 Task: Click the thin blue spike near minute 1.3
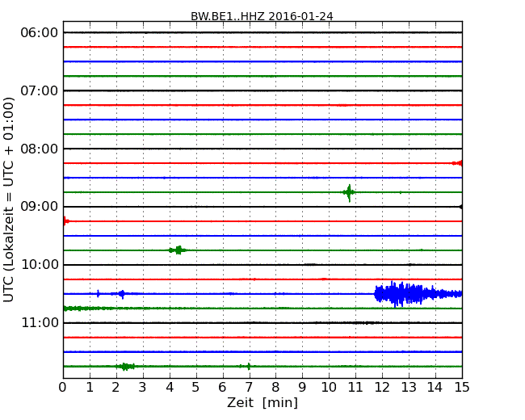pos(98,294)
